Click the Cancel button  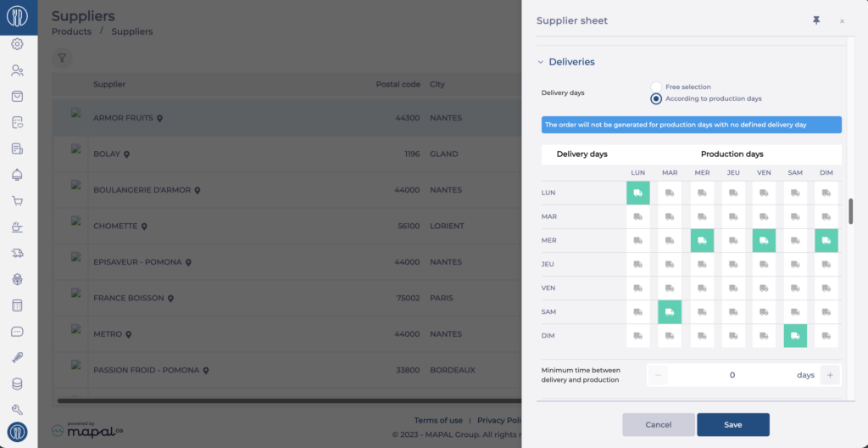coord(658,425)
